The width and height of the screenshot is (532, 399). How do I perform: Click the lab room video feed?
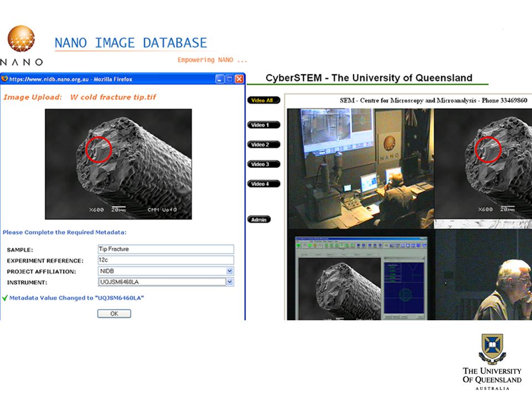click(x=360, y=168)
